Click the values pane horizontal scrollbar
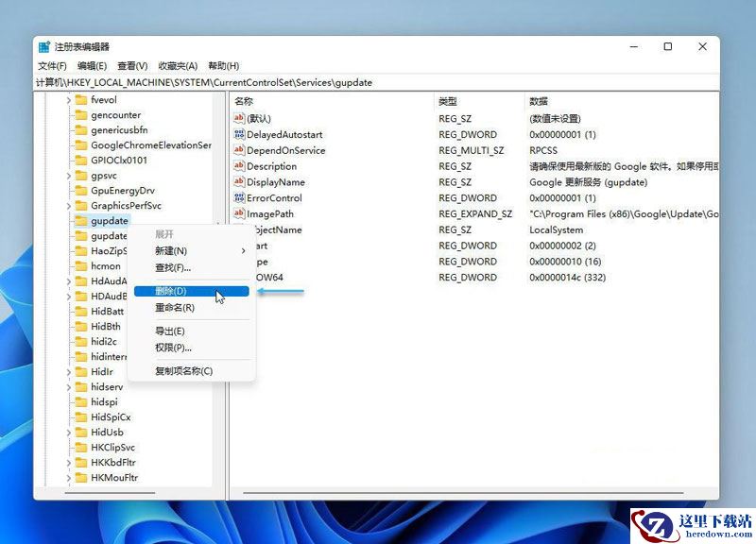Viewport: 756px width, 544px height. point(463,493)
